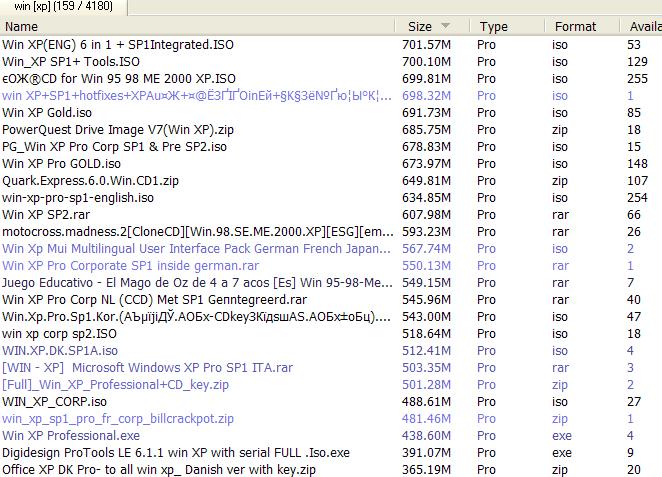Click "win xp corp sp2.ISO" row
The height and width of the screenshot is (477, 662).
click(x=60, y=334)
